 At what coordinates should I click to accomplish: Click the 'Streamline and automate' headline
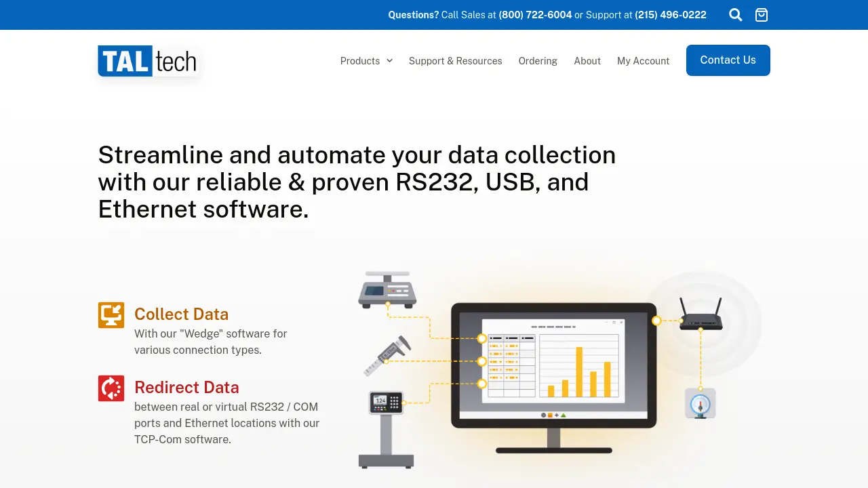coord(357,182)
